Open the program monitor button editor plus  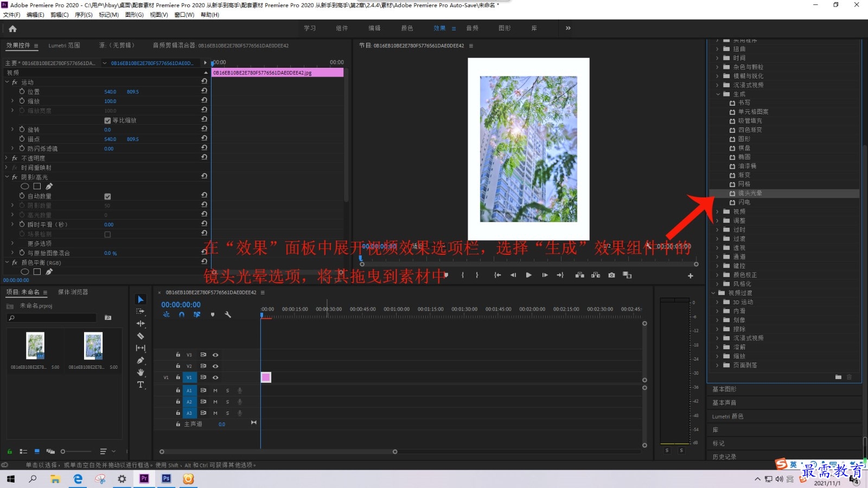[x=691, y=276]
